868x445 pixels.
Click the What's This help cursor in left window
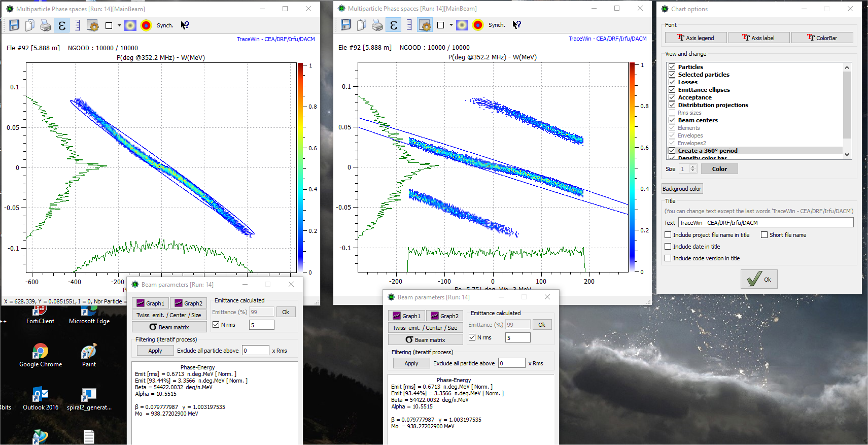tap(185, 25)
